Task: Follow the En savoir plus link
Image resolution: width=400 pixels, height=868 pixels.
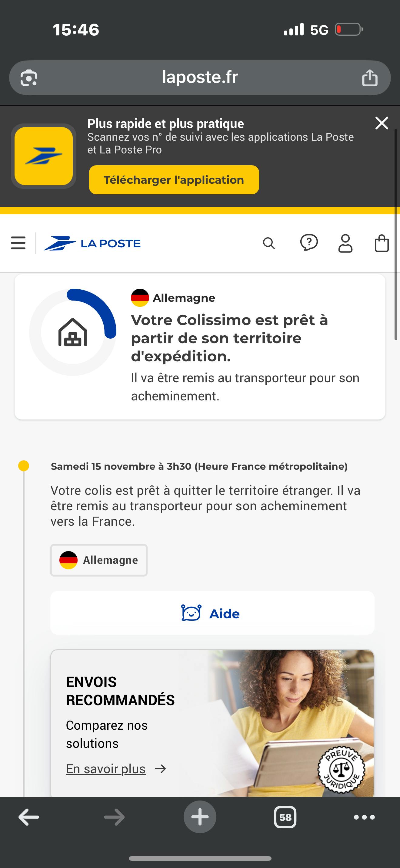Action: tap(106, 769)
